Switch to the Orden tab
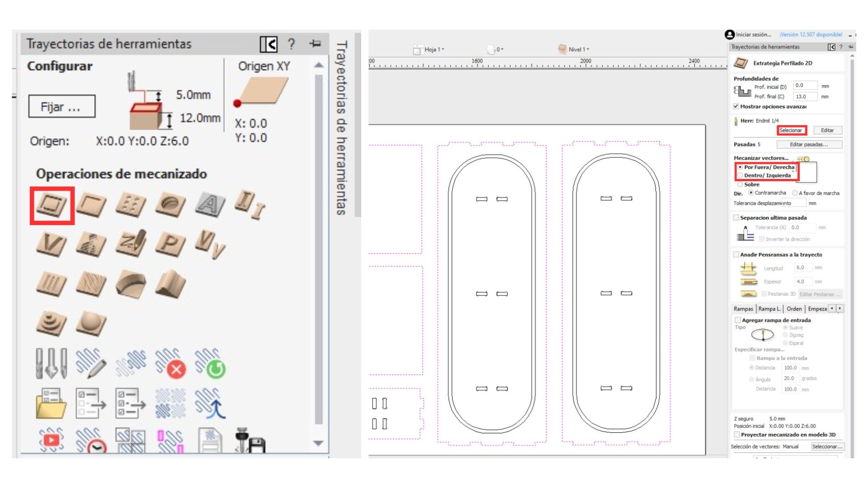 tap(794, 309)
